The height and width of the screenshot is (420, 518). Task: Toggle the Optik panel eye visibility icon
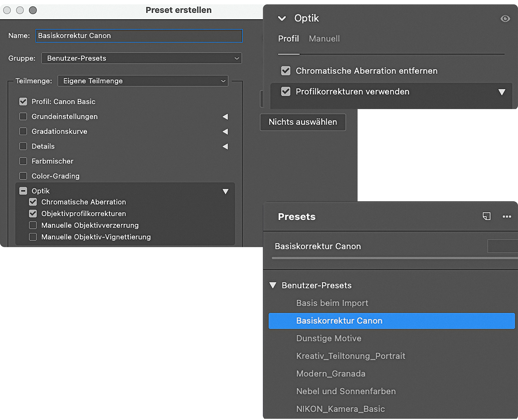click(505, 19)
